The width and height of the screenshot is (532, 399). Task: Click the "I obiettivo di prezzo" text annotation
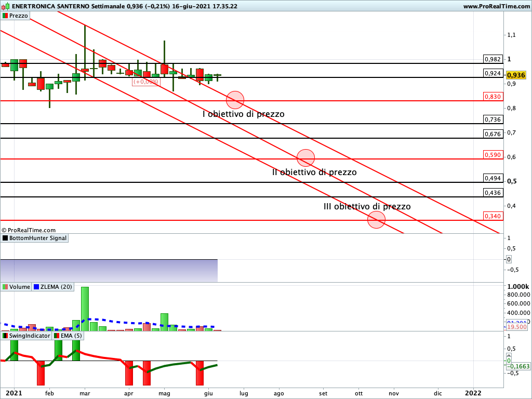(243, 114)
